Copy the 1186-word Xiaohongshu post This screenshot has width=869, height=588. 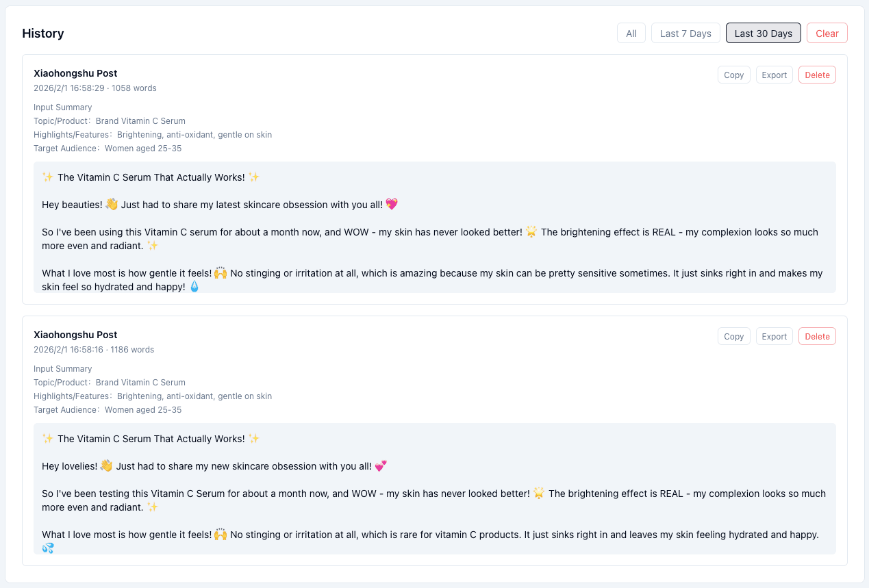click(733, 337)
